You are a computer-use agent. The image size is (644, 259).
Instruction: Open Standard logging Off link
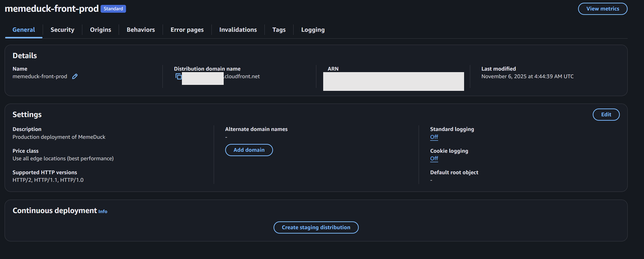[434, 137]
